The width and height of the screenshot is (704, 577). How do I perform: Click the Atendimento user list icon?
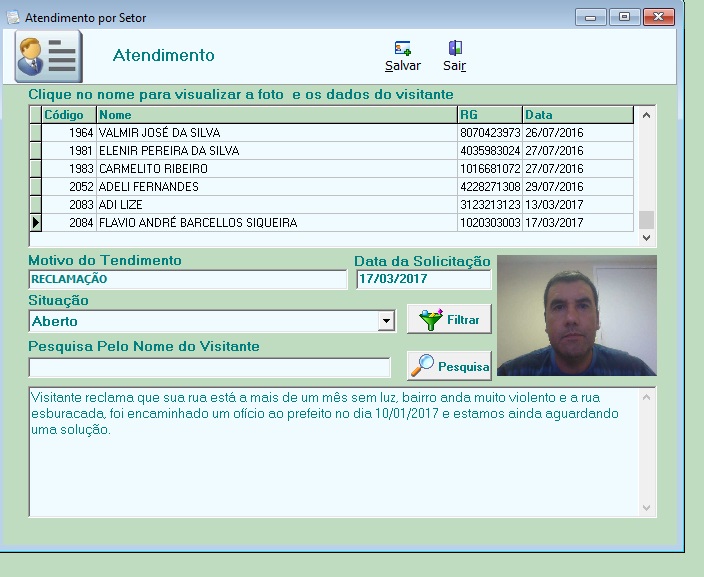click(48, 56)
